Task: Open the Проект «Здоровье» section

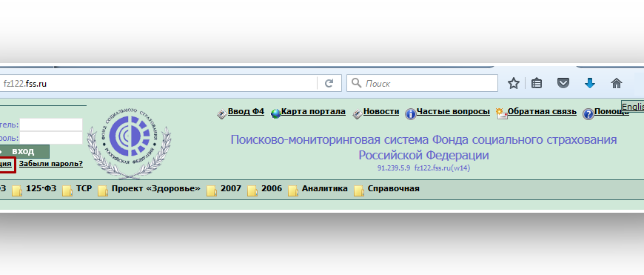Action: point(156,189)
